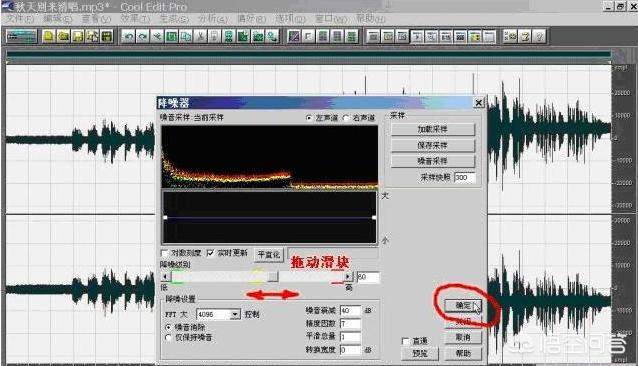The width and height of the screenshot is (638, 366).
Task: Click the purple spectral view toolbar icon
Action: point(293,37)
